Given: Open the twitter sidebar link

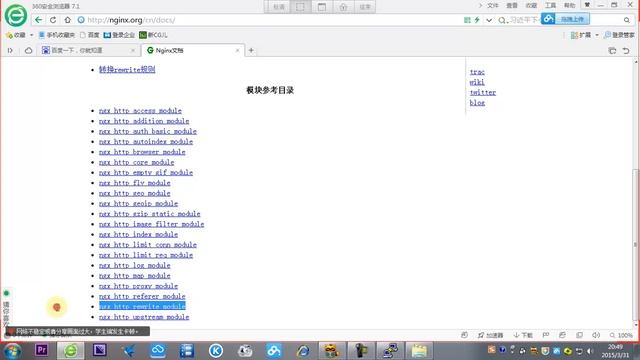Looking at the screenshot, I should coord(482,93).
